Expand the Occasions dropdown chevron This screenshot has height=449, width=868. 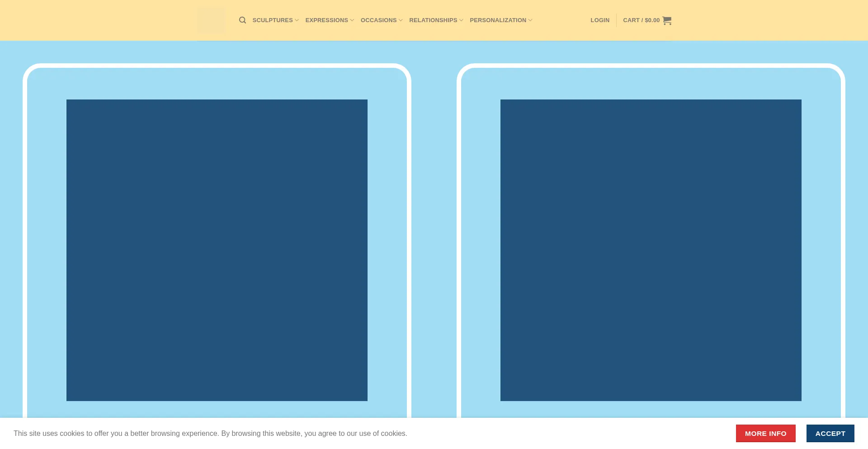401,20
